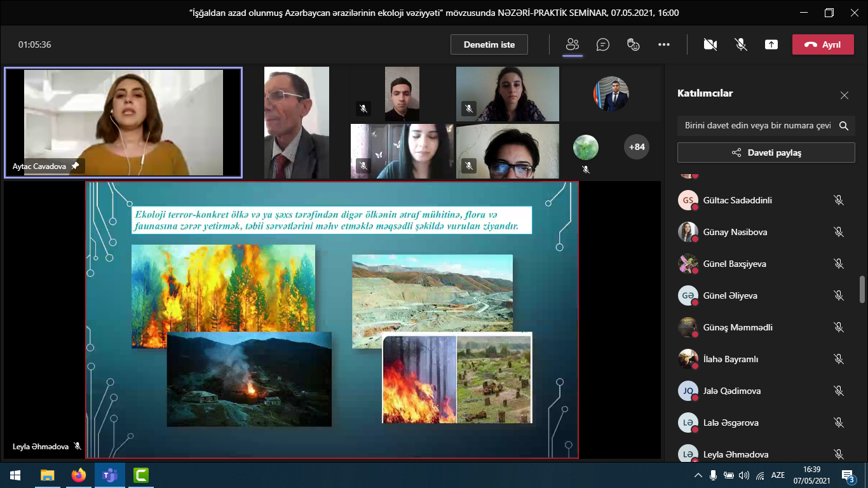Open Microsoft Teams from the taskbar
The image size is (868, 488).
[110, 475]
